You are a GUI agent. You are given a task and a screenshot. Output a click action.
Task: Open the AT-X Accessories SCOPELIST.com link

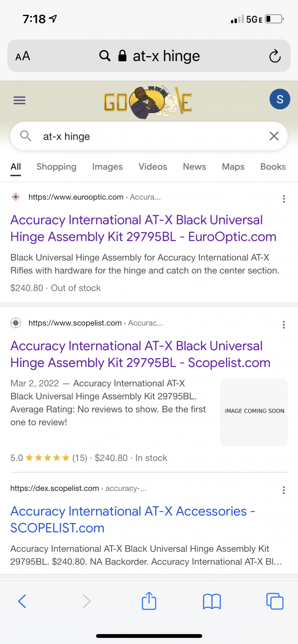[132, 519]
